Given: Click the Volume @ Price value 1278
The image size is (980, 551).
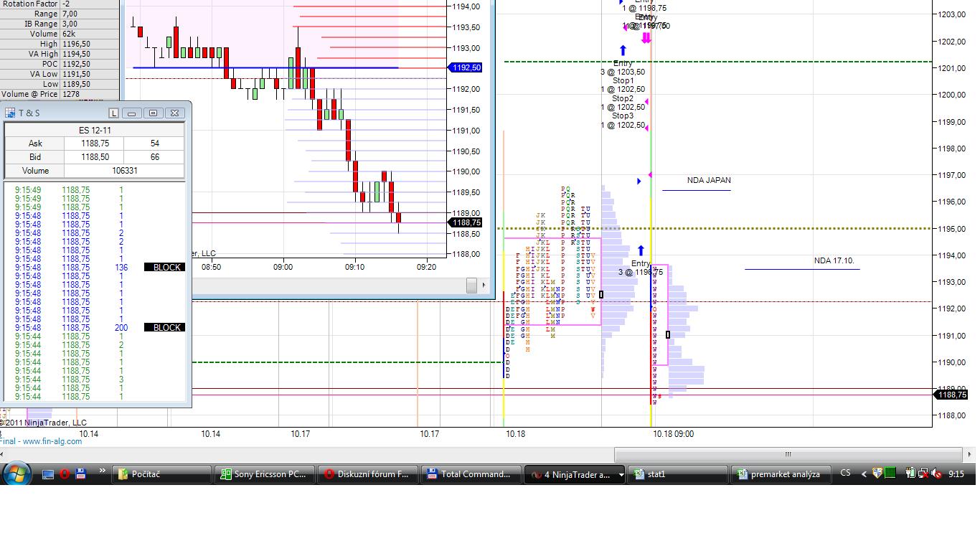Looking at the screenshot, I should click(70, 94).
